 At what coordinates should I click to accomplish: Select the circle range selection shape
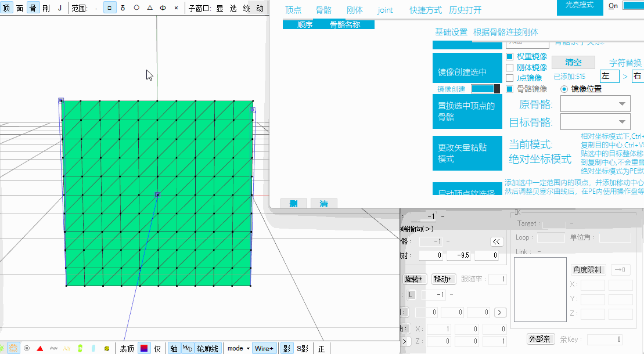tap(136, 8)
